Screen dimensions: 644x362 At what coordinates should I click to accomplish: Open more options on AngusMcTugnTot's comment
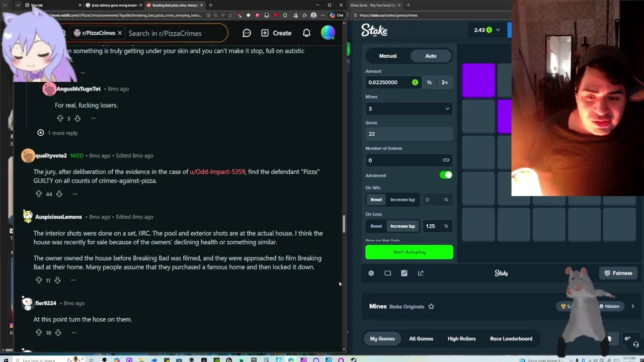click(x=93, y=118)
